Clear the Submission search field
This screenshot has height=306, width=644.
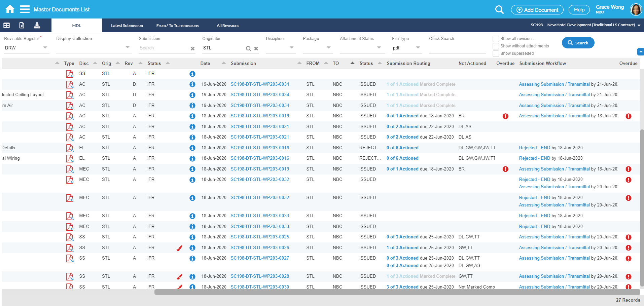coord(192,48)
